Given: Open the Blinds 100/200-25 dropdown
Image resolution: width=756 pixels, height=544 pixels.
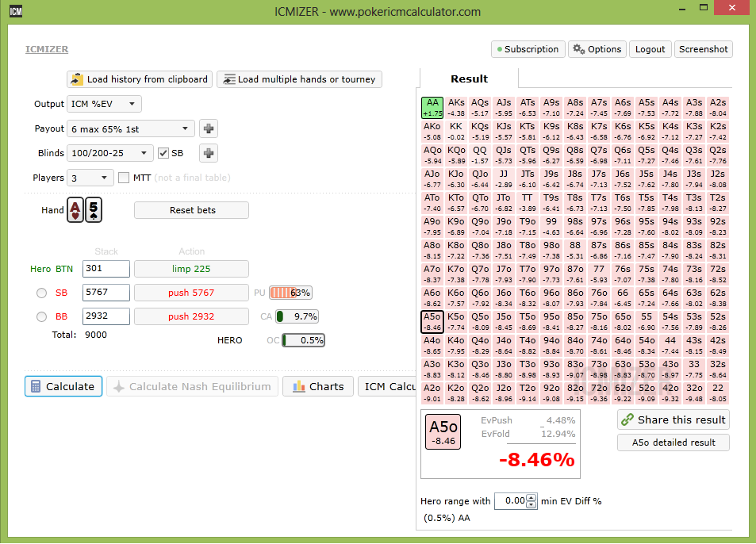Looking at the screenshot, I should click(110, 153).
